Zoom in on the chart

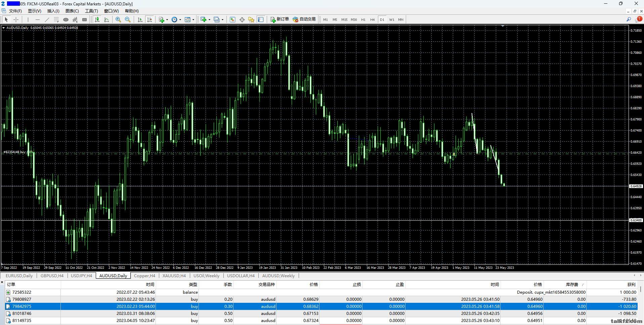pos(118,20)
